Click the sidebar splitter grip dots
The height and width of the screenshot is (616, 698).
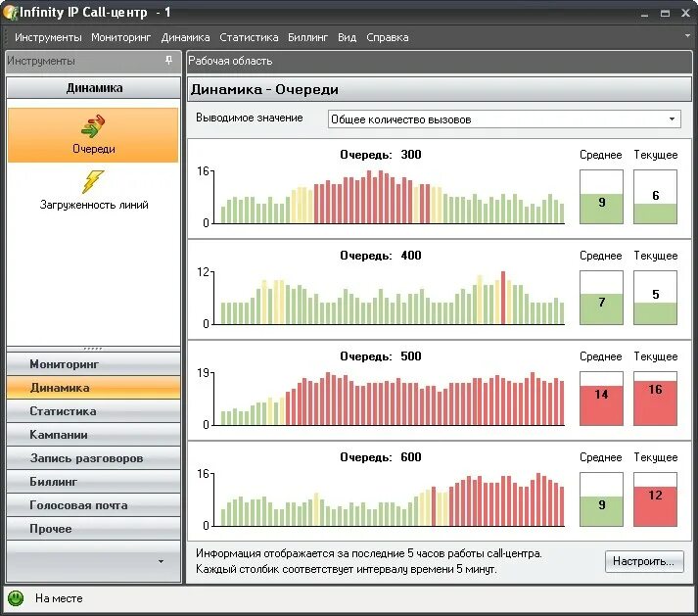pyautogui.click(x=93, y=349)
